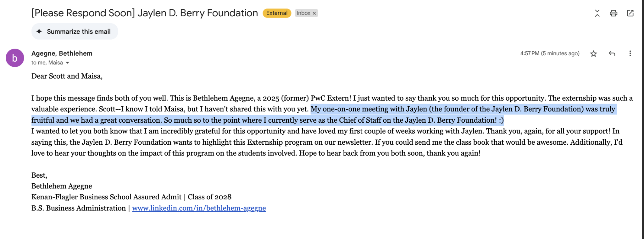Reply using the curved arrow icon
This screenshot has width=644, height=239.
612,53
